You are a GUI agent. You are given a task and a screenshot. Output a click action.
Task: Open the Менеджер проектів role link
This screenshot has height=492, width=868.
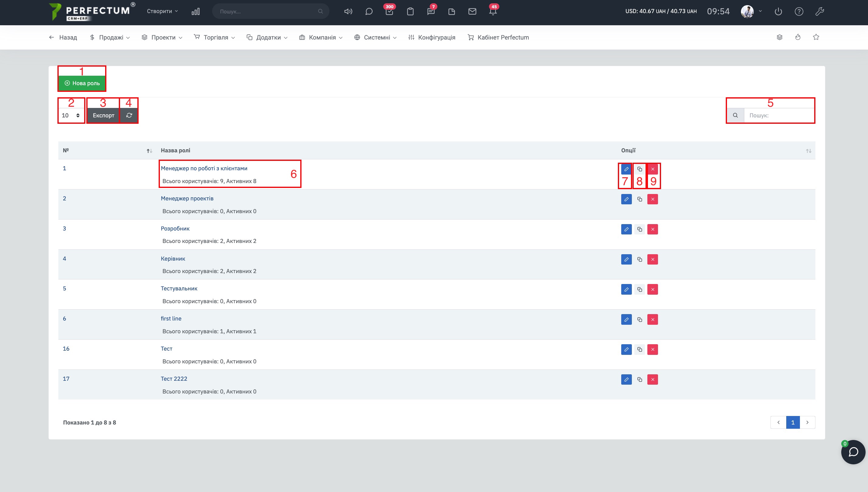(187, 198)
